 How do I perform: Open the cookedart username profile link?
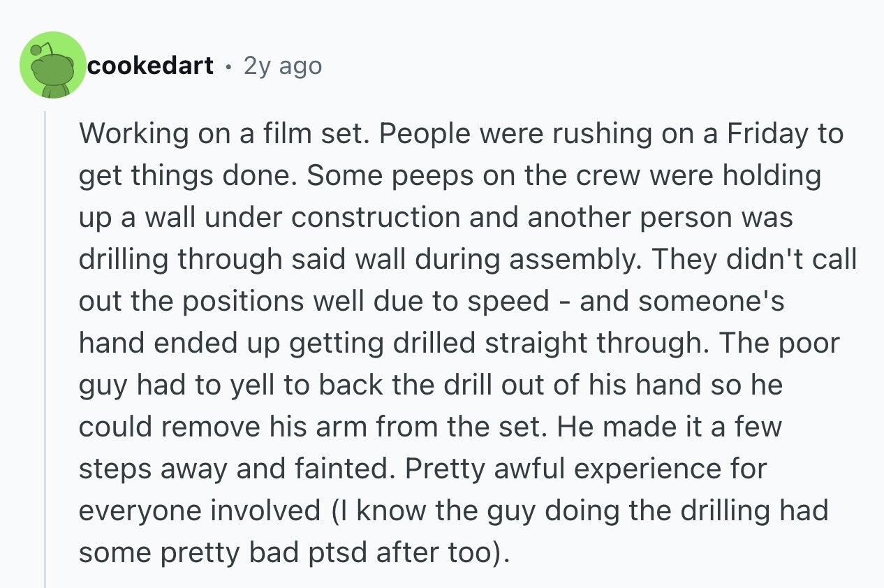click(x=150, y=66)
